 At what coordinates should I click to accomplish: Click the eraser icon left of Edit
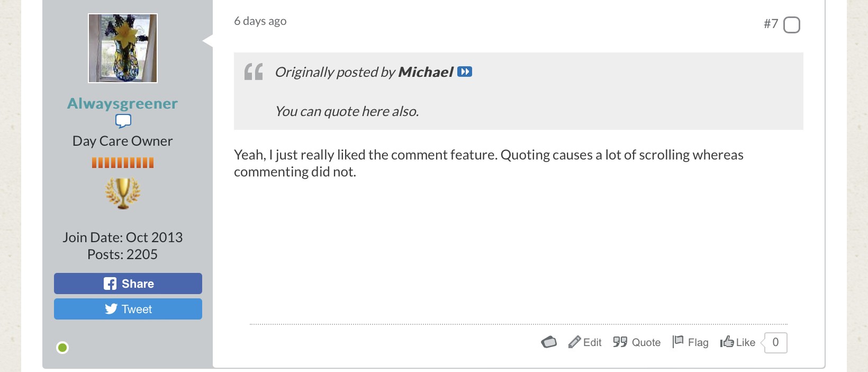[x=549, y=342]
